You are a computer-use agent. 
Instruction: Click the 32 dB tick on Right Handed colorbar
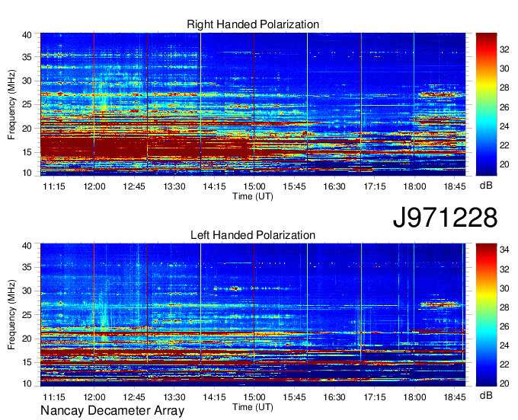[x=504, y=49]
